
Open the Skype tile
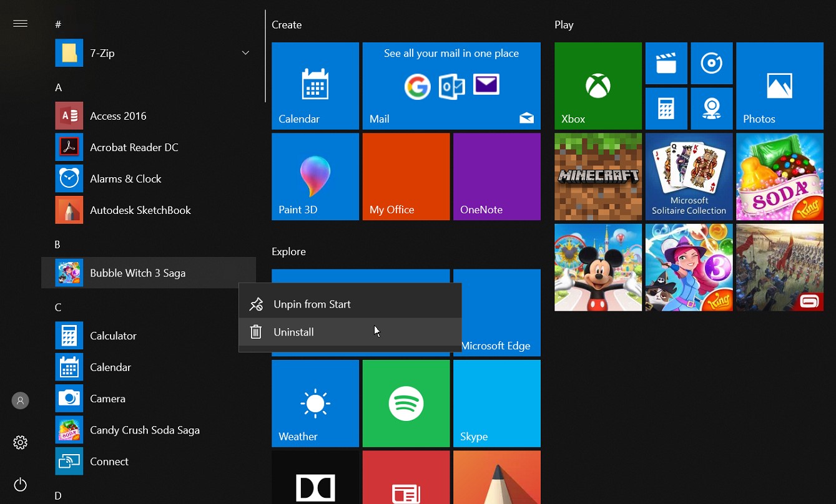click(x=497, y=404)
